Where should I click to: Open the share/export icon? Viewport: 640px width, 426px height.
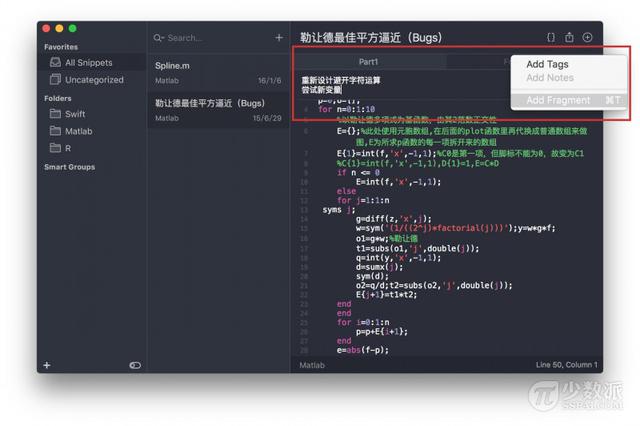point(569,38)
